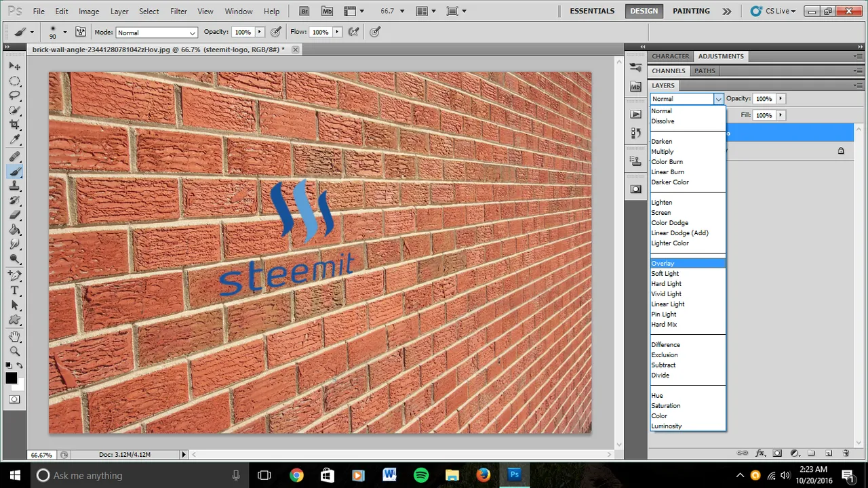Open the layer Fill slider arrow

click(x=781, y=115)
